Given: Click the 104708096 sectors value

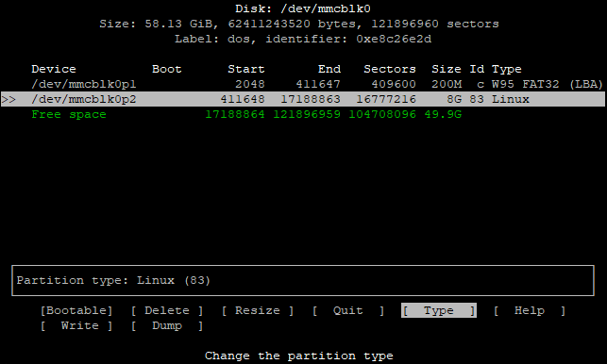Looking at the screenshot, I should [x=382, y=114].
